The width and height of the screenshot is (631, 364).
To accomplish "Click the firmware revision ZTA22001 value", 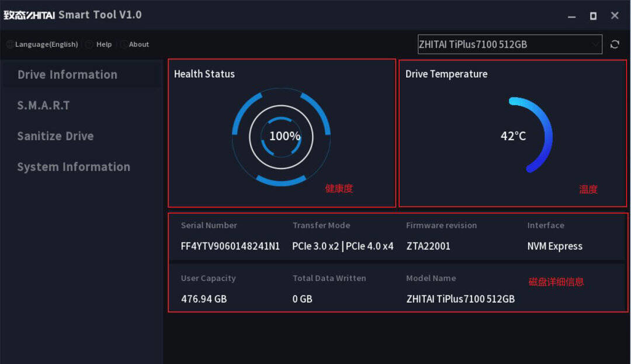I will pos(428,246).
